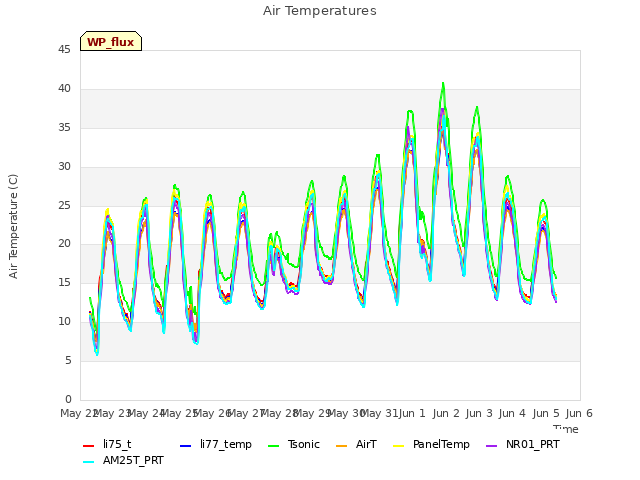Toggle the li77_temp legend entry
This screenshot has height=480, width=640.
216,444
